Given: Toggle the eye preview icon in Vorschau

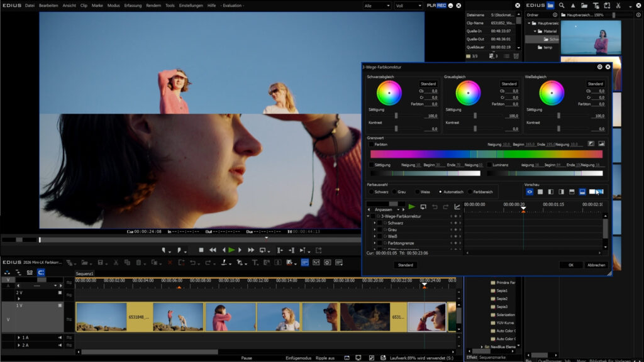Looking at the screenshot, I should click(529, 192).
